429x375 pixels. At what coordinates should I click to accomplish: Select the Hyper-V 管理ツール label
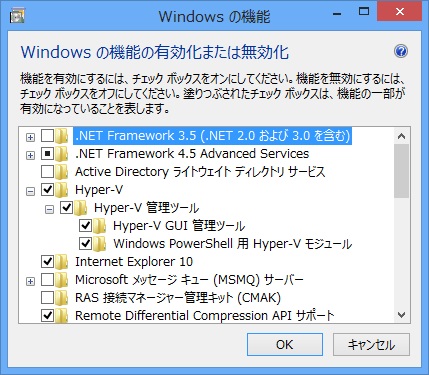click(146, 208)
